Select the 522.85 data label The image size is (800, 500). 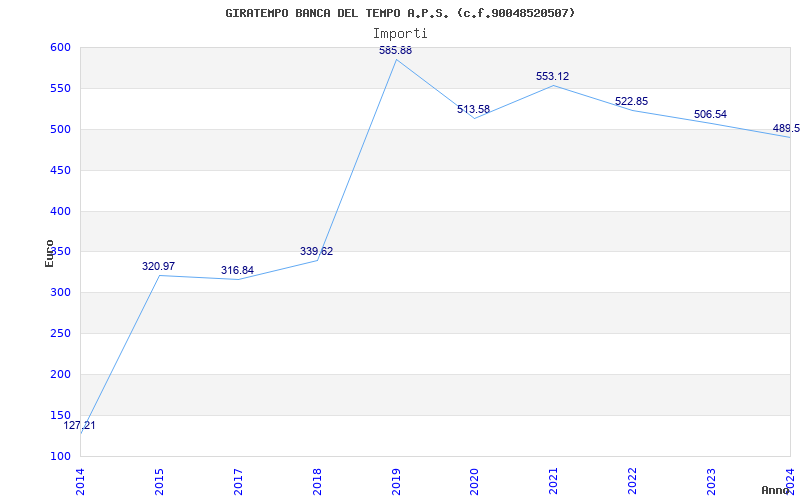[631, 102]
